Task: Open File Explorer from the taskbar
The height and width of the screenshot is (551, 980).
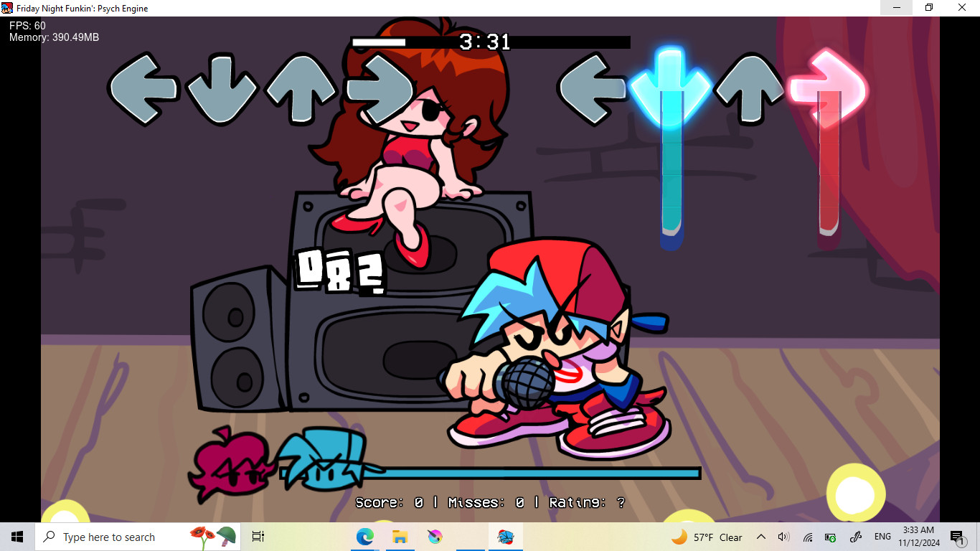Action: tap(400, 537)
